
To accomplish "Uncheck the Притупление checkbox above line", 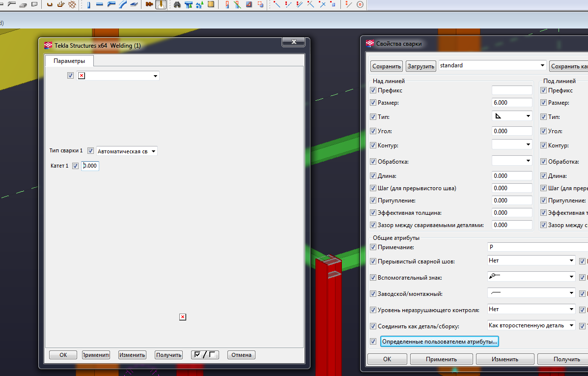I will tap(373, 201).
